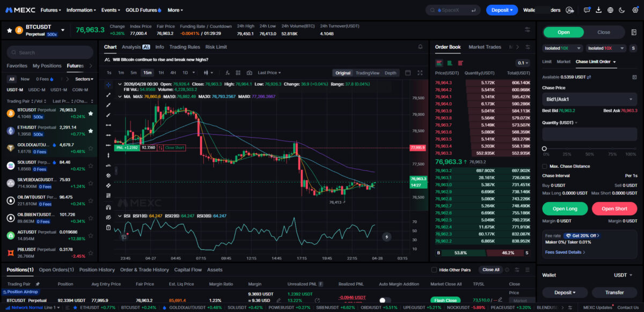Viewport: 644px width, 312px height.
Task: Unfavorite ETHUSDT star in pair list
Action: [90, 130]
